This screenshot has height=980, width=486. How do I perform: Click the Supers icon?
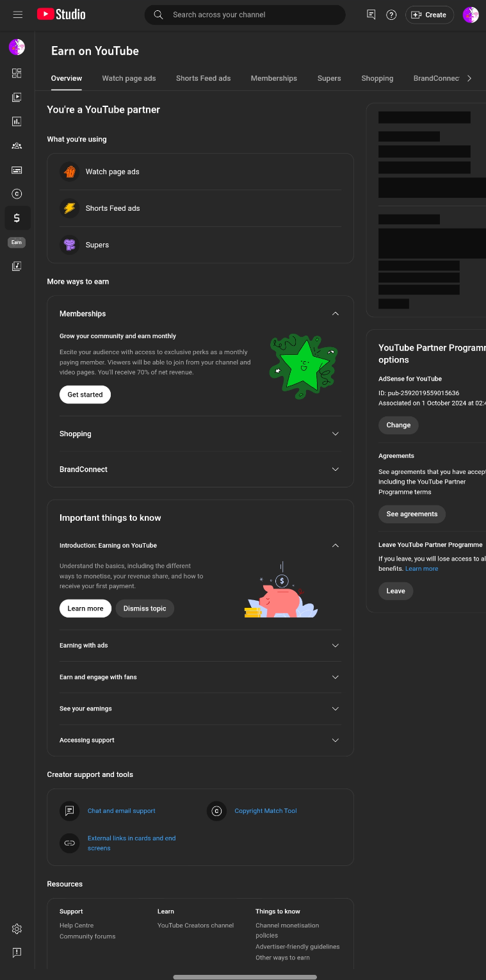pyautogui.click(x=69, y=245)
